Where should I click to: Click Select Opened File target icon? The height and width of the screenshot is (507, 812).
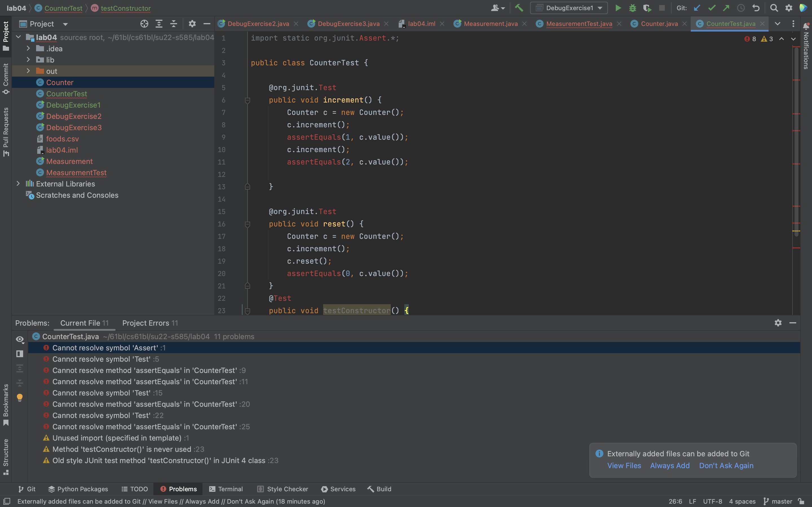[x=144, y=24]
